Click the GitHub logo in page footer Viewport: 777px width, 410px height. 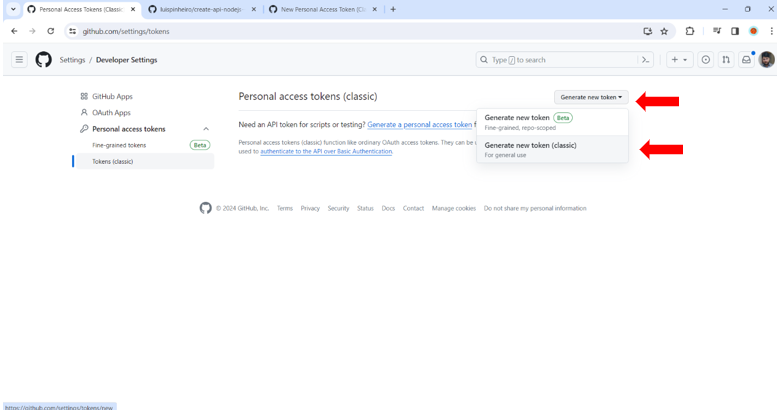(x=206, y=208)
